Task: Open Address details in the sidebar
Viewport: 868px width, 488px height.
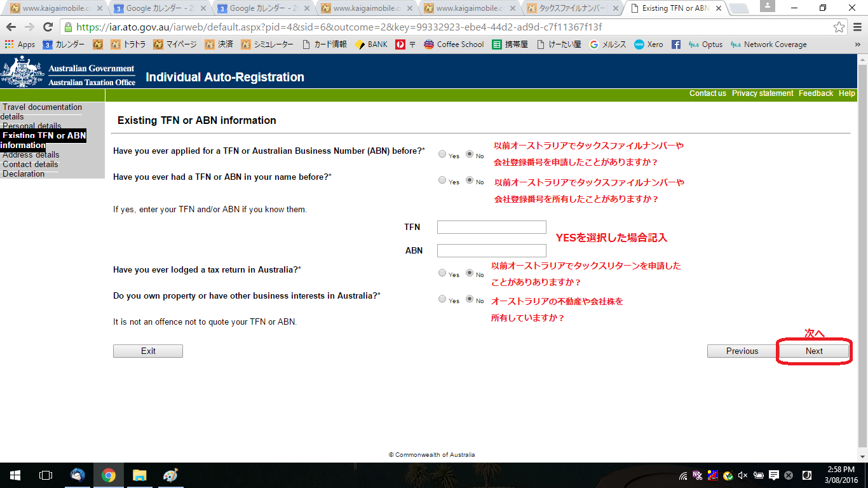Action: 31,155
